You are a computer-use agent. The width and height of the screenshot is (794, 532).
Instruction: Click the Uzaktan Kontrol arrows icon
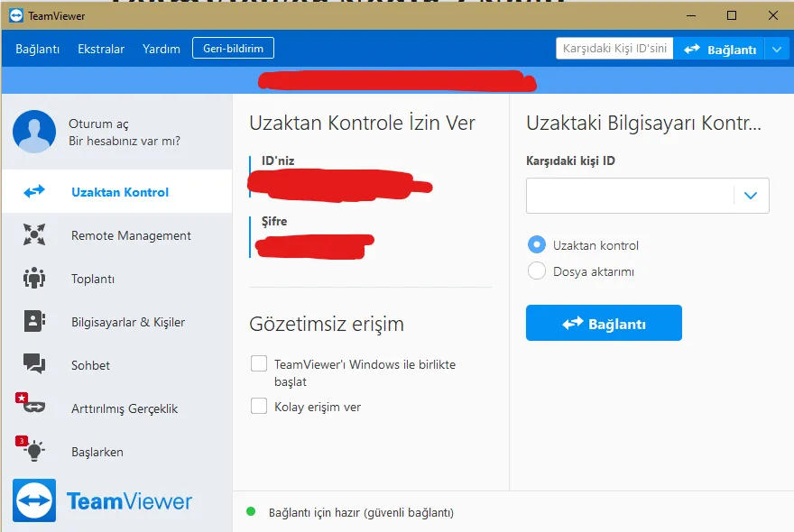click(34, 191)
